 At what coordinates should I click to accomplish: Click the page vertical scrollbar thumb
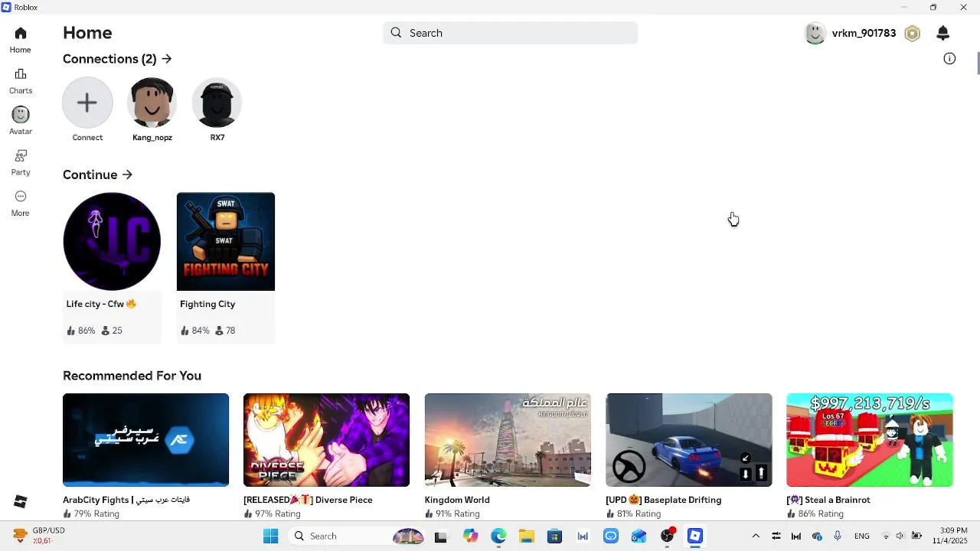point(977,64)
